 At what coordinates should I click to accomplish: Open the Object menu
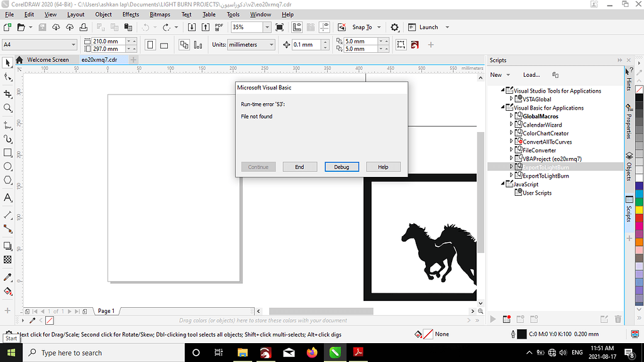point(104,14)
